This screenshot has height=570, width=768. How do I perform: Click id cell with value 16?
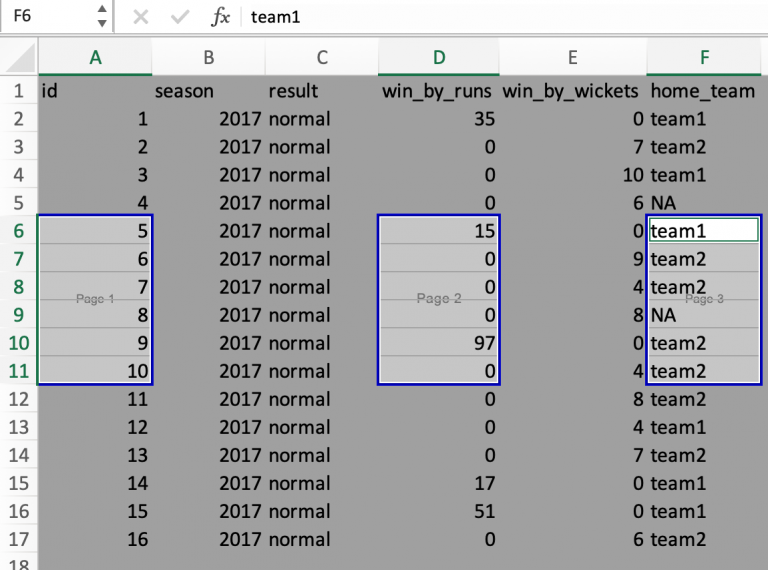pos(96,539)
